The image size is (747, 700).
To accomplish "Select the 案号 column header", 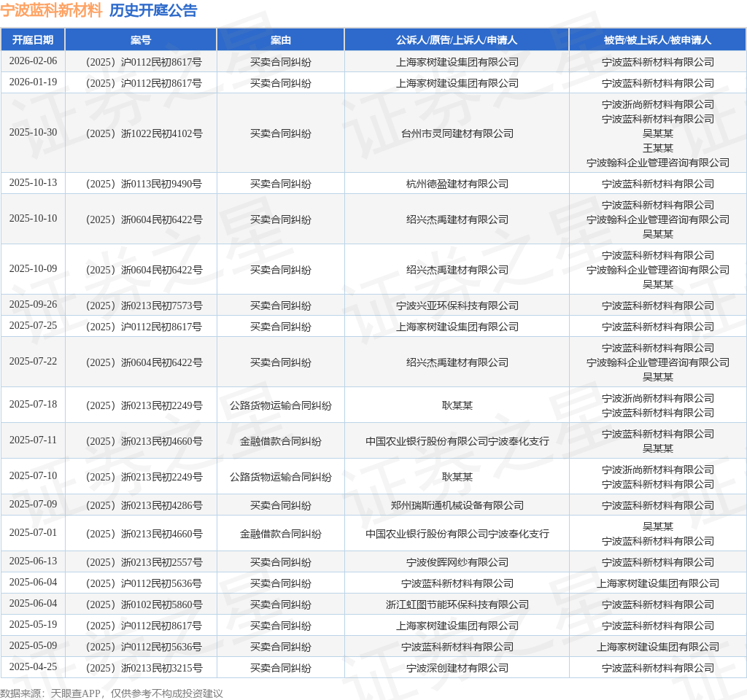I will coord(141,40).
